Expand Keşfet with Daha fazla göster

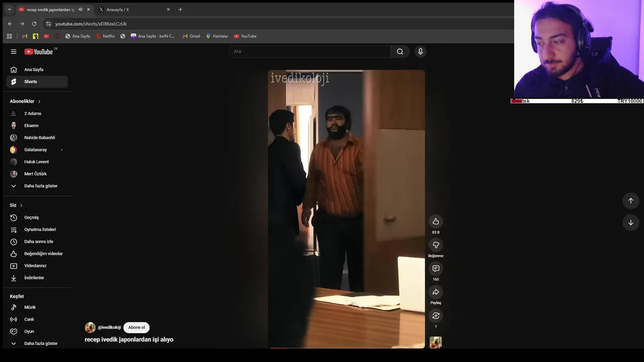pos(37,343)
